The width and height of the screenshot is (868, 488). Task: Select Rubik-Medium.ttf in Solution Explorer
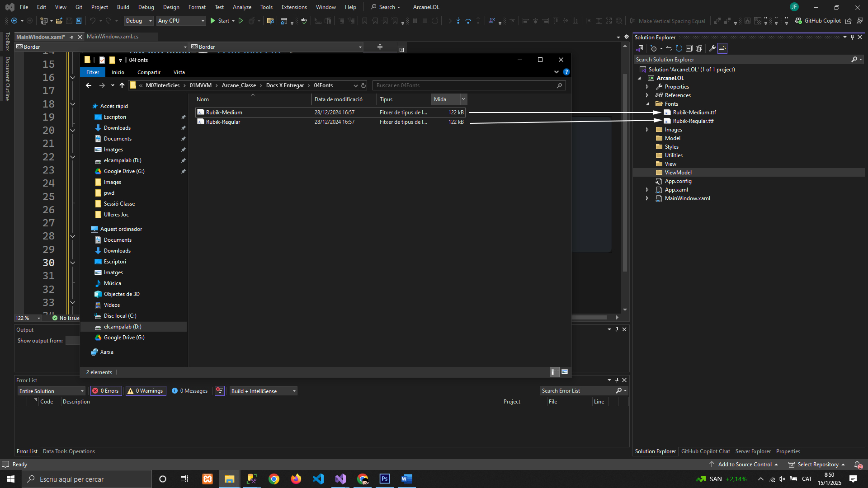(694, 113)
